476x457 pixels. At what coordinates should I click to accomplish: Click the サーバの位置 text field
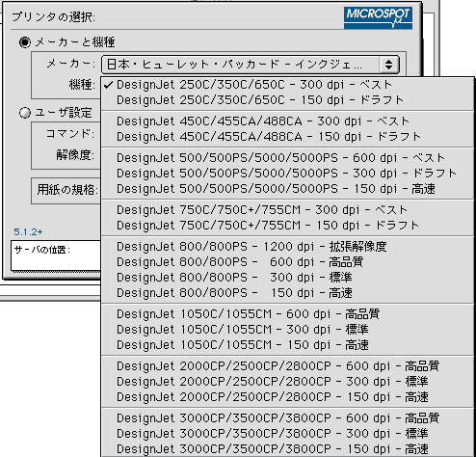[x=56, y=255]
